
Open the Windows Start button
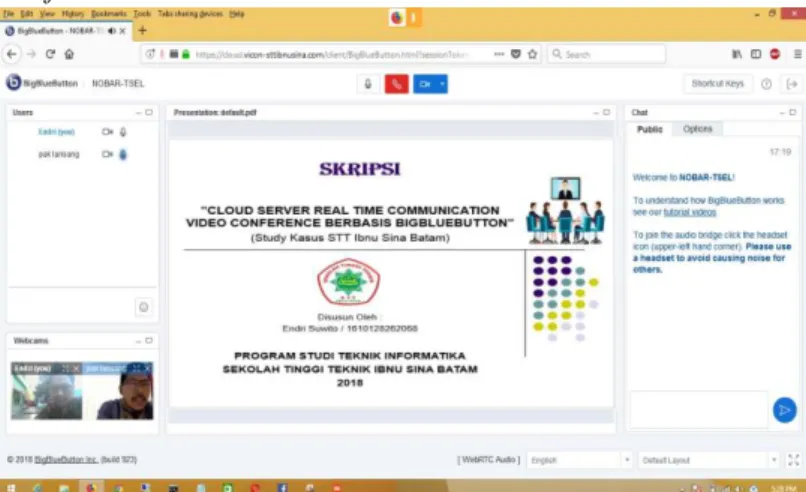[x=11, y=487]
